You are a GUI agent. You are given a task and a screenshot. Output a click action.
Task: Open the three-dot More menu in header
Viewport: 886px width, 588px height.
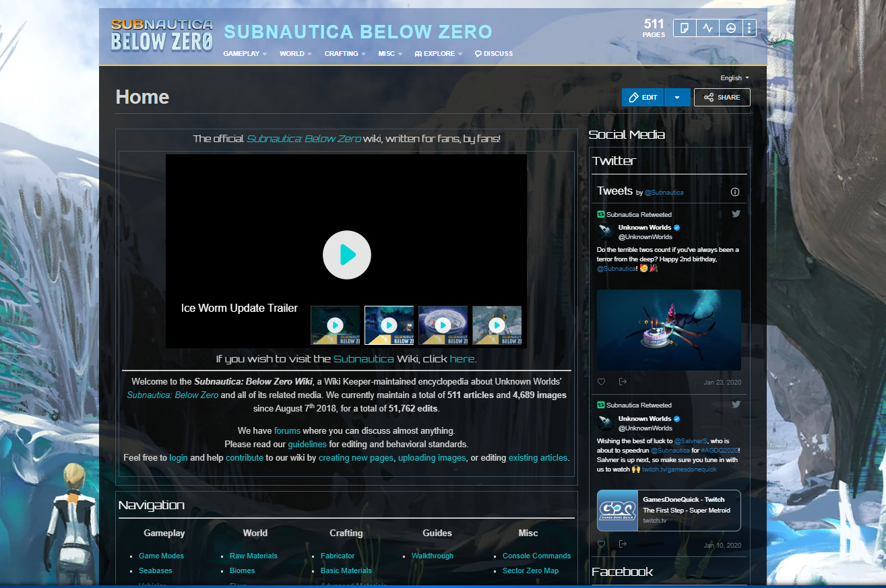[749, 28]
